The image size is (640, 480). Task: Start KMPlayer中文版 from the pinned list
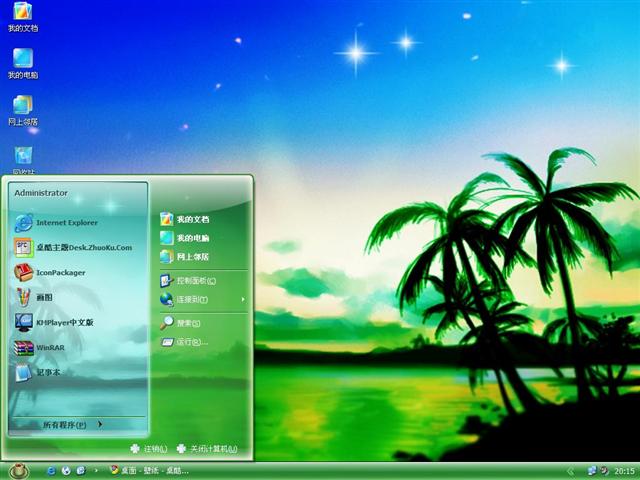64,322
